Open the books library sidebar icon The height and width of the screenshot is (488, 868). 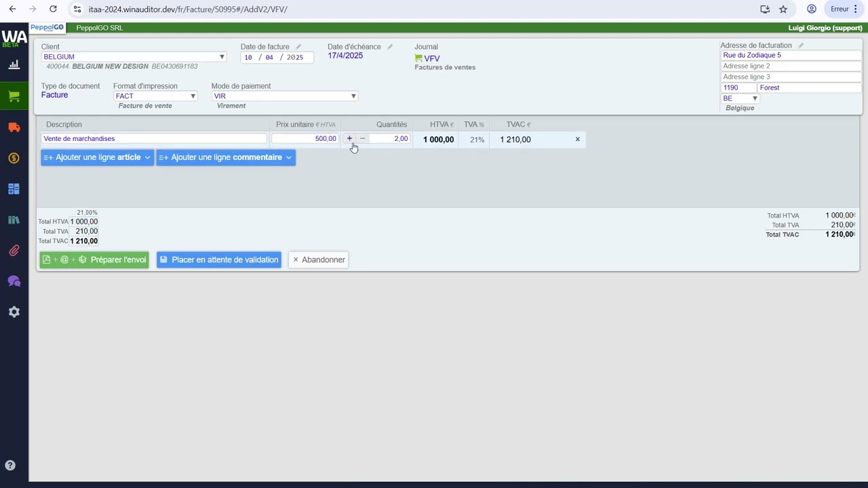click(x=14, y=220)
